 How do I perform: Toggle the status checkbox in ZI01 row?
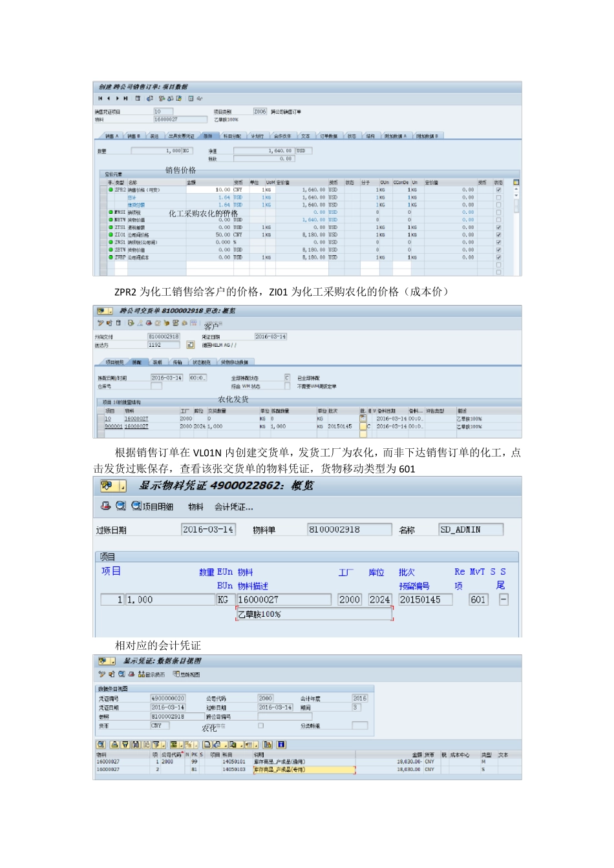coord(498,235)
